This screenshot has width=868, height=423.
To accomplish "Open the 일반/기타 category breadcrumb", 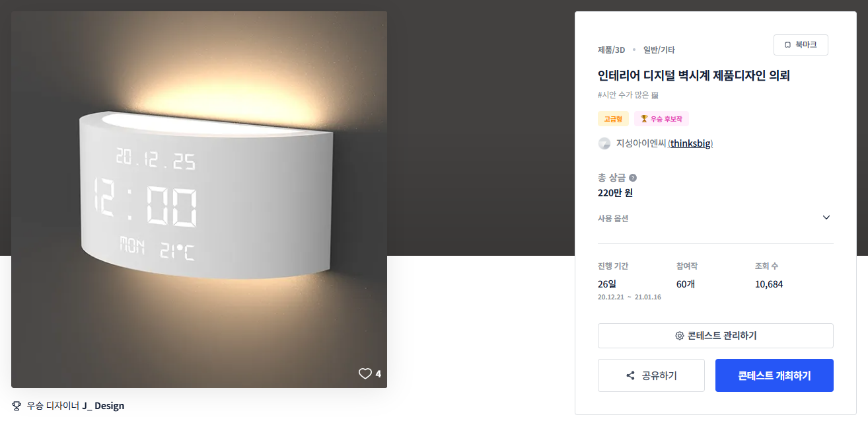I will click(x=659, y=50).
